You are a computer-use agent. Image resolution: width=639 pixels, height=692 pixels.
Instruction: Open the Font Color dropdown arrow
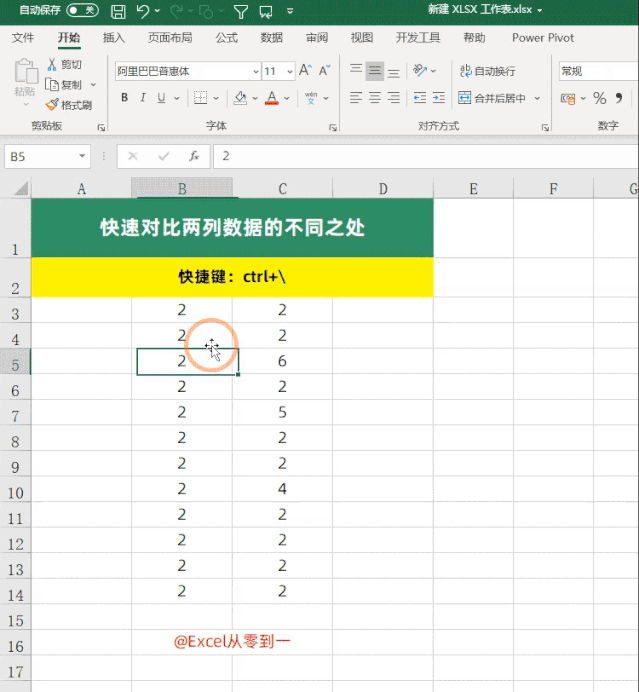(287, 98)
